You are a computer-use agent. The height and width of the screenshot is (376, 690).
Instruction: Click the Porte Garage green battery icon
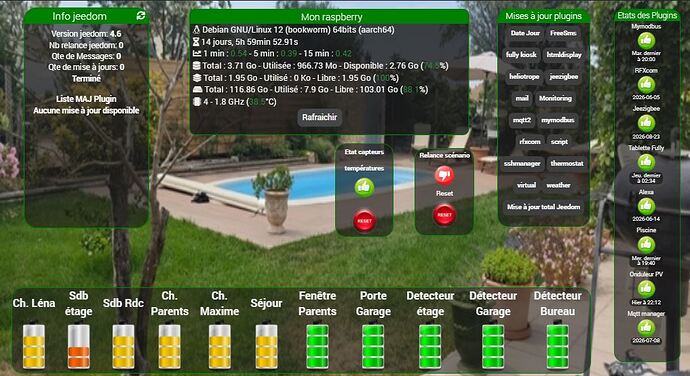pos(373,346)
